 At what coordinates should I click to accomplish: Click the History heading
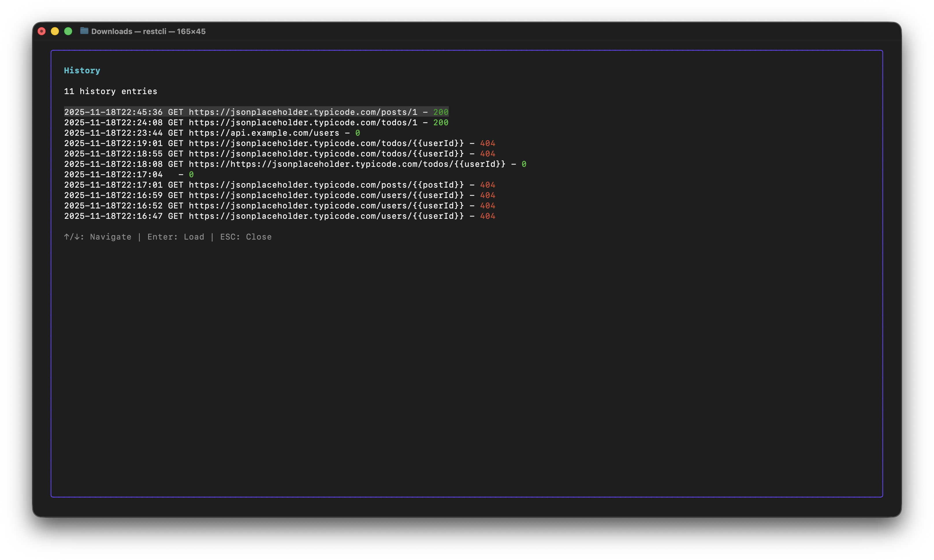[82, 70]
